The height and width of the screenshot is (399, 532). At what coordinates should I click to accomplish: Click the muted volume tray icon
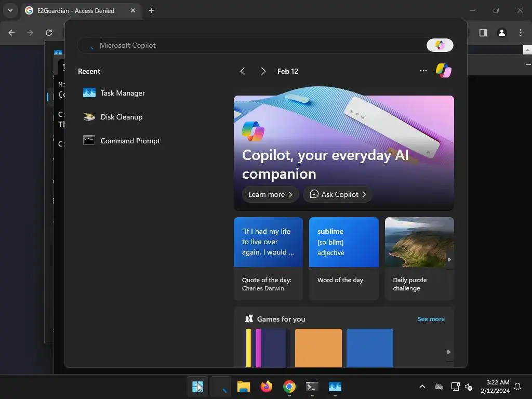(469, 387)
